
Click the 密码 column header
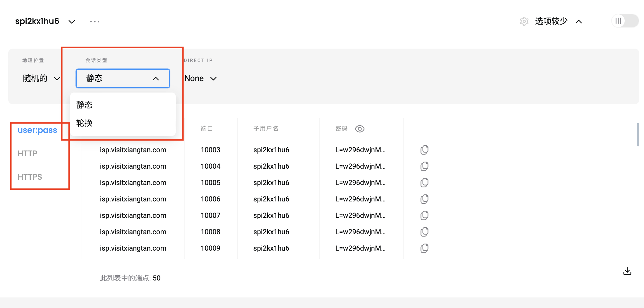[341, 129]
